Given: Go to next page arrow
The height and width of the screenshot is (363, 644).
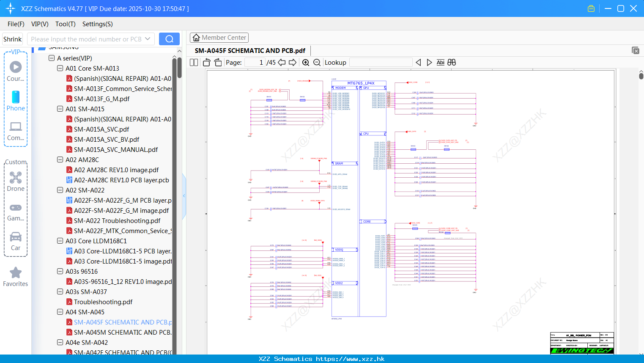Looking at the screenshot, I should (x=293, y=62).
